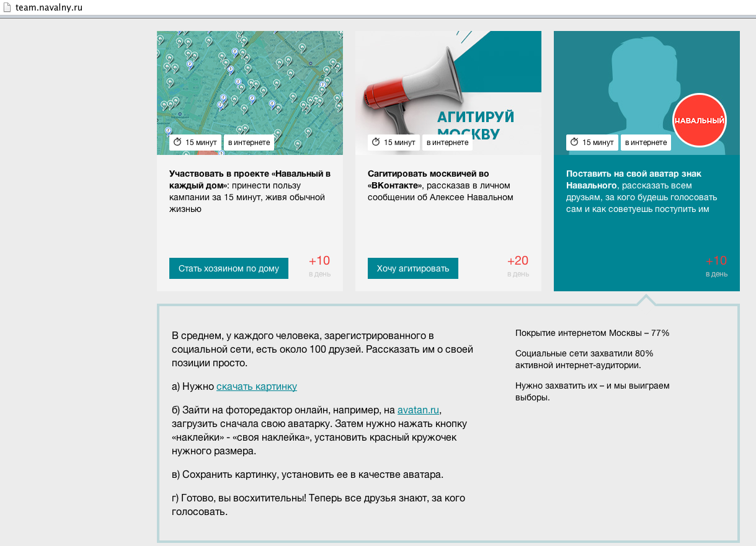This screenshot has height=546, width=756.
Task: Click step «в) Сохранить картинку» text
Action: [308, 475]
